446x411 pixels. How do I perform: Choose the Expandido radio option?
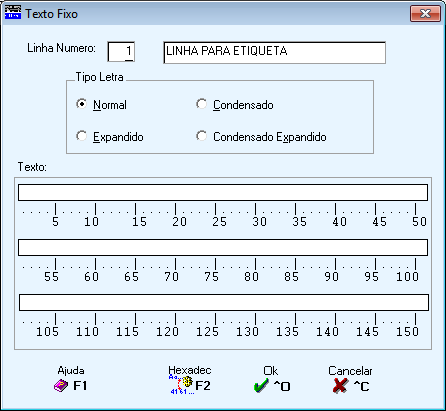(81, 136)
